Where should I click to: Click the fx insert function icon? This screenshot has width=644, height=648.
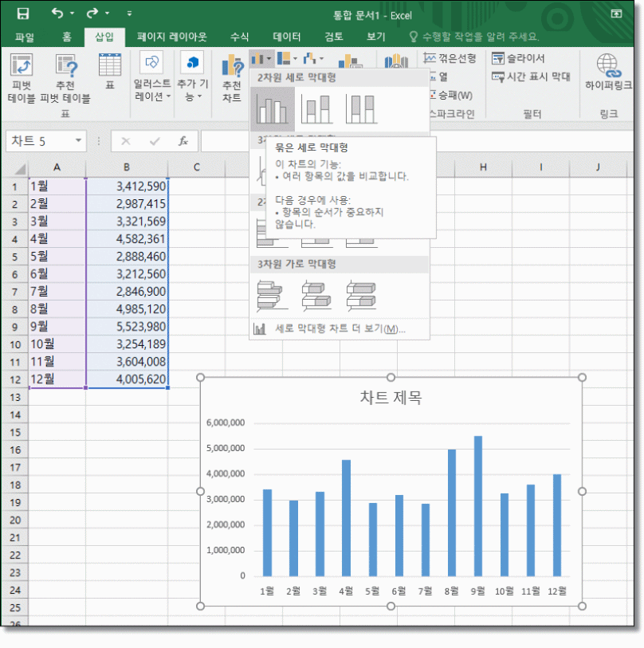[183, 141]
